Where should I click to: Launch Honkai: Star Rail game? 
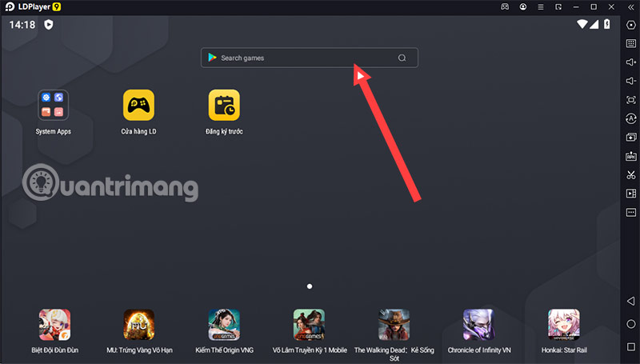[x=564, y=325]
